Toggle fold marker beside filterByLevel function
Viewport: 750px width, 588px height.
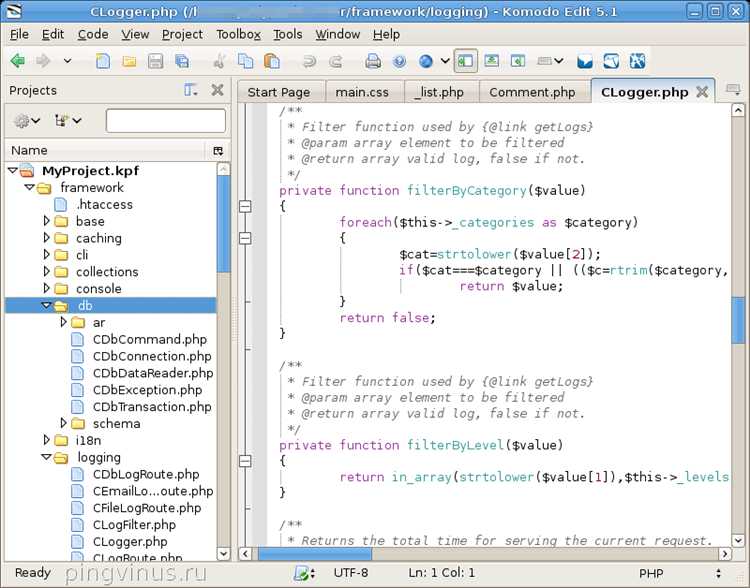[244, 461]
